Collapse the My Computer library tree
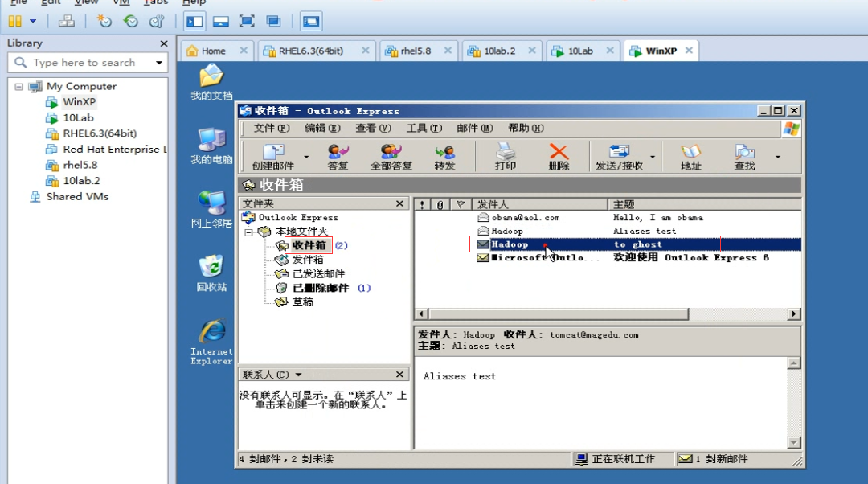The height and width of the screenshot is (484, 868). pos(18,86)
